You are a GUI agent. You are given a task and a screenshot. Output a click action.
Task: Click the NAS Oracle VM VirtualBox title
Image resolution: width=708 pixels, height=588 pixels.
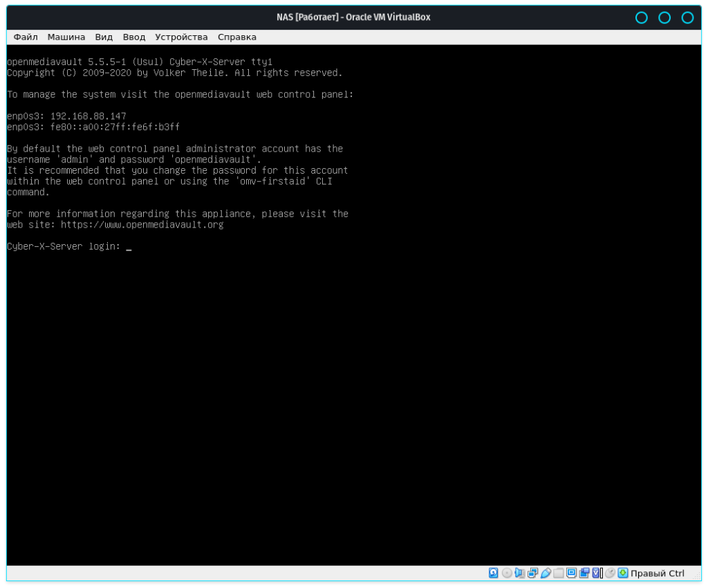pos(353,17)
